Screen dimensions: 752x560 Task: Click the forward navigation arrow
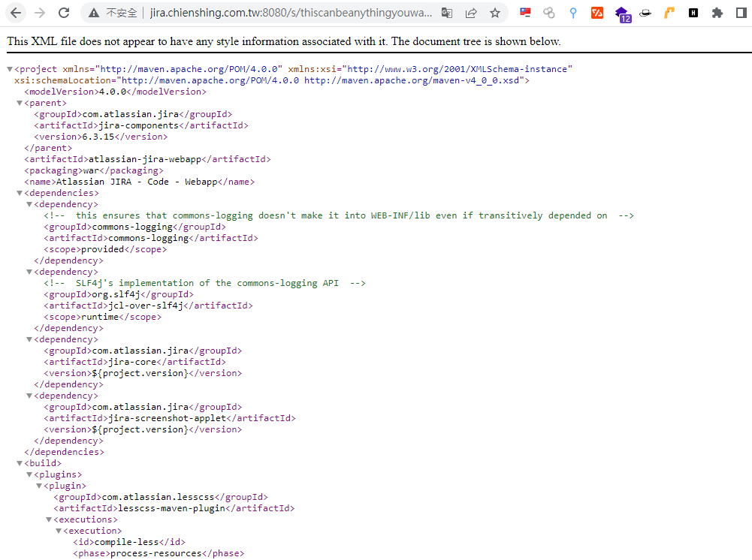40,13
